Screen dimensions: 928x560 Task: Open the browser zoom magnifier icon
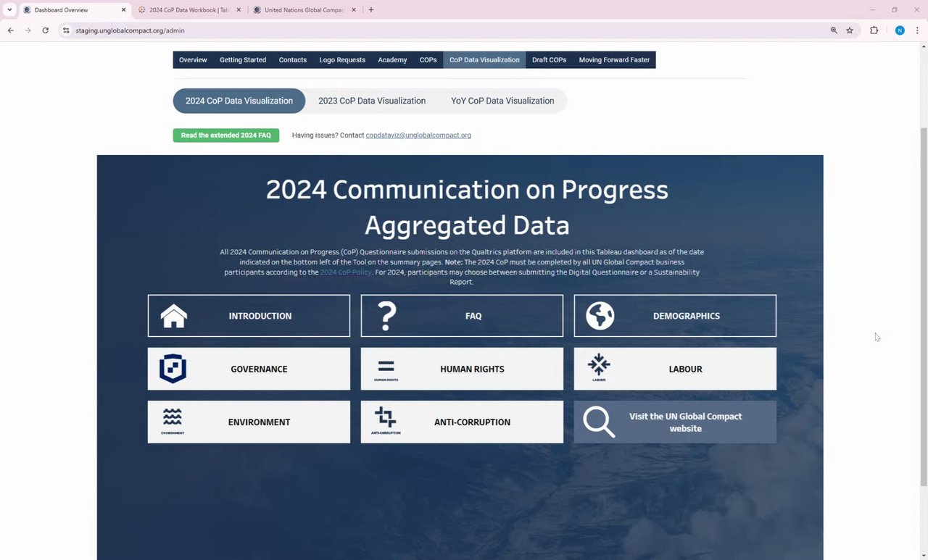coord(834,30)
